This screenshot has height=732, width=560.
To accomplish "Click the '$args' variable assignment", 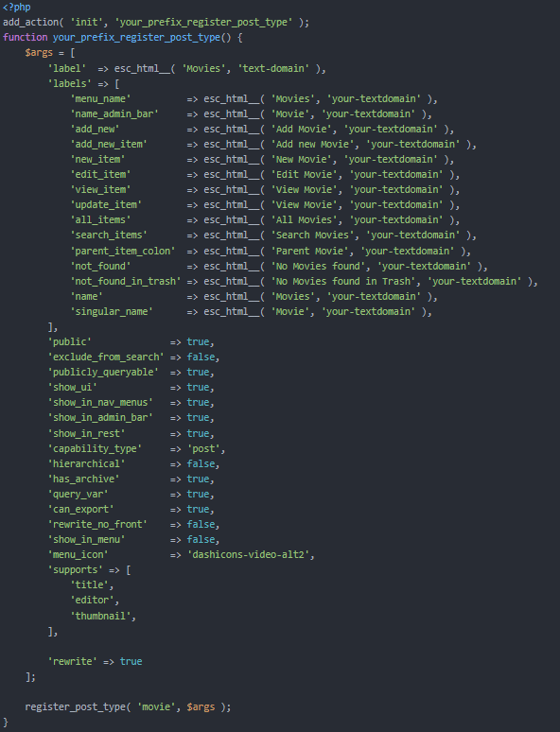I will point(39,53).
